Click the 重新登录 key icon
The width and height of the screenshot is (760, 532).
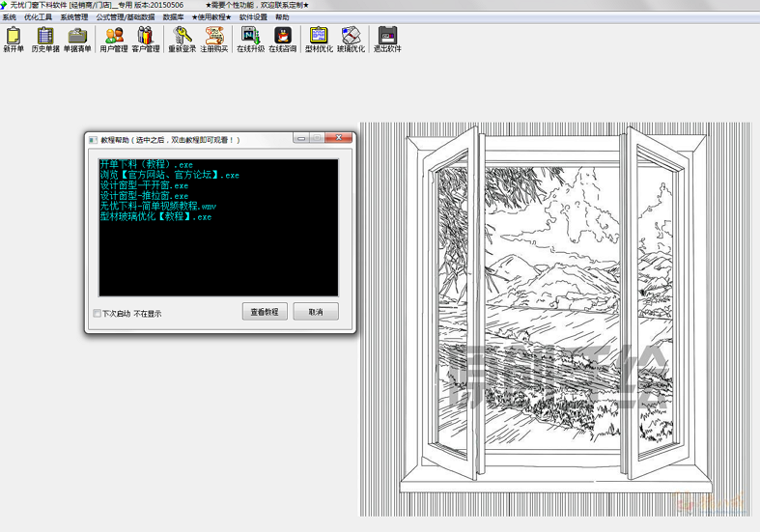click(x=183, y=40)
